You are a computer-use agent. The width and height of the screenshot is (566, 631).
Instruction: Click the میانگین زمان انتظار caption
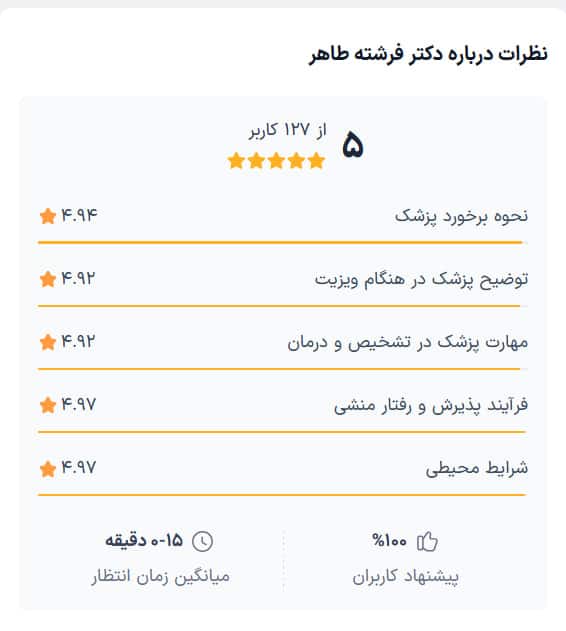161,577
